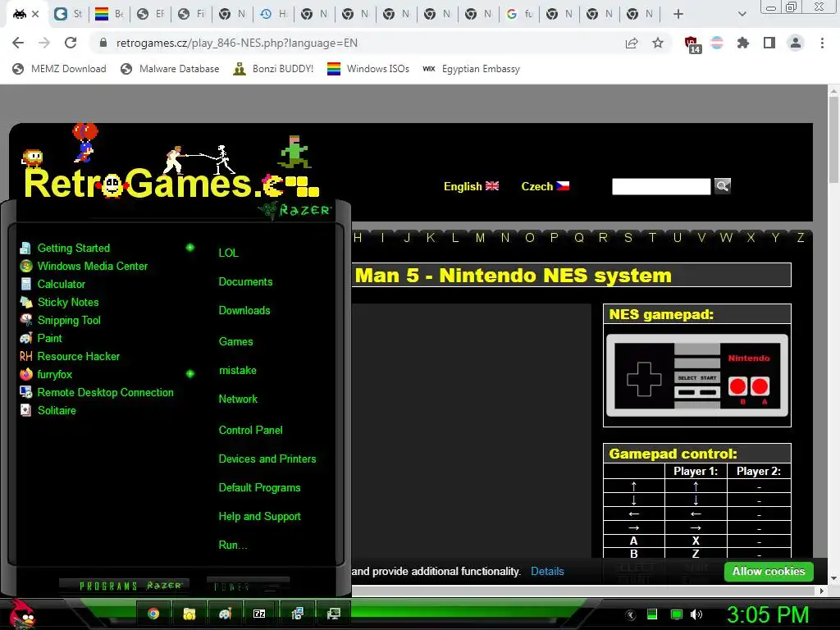The height and width of the screenshot is (630, 840).
Task: Open Egyptian Embassy bookmark
Action: tap(471, 69)
